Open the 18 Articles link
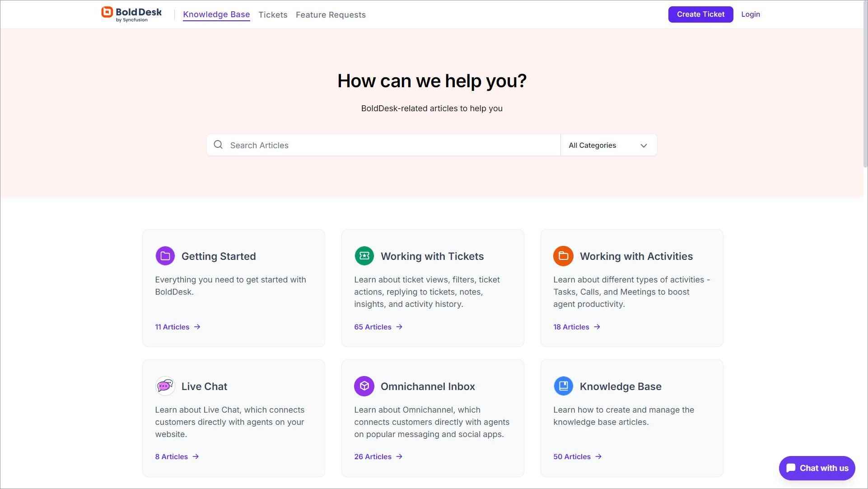868x489 pixels. click(577, 327)
